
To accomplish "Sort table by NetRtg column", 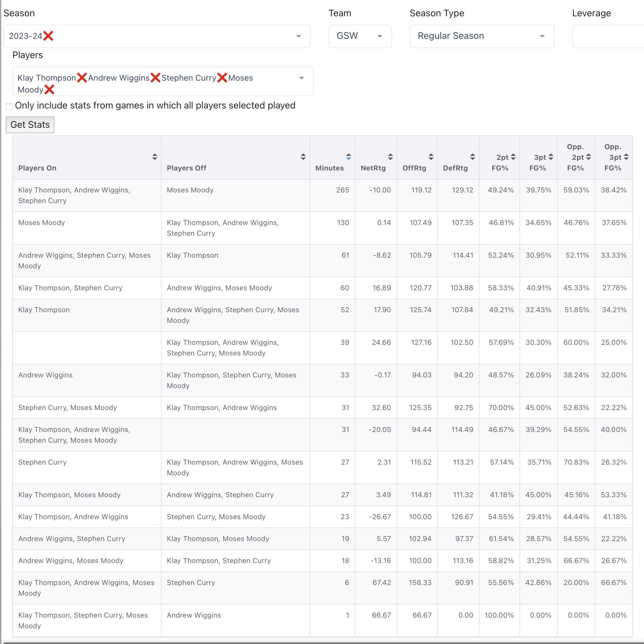I will [390, 157].
